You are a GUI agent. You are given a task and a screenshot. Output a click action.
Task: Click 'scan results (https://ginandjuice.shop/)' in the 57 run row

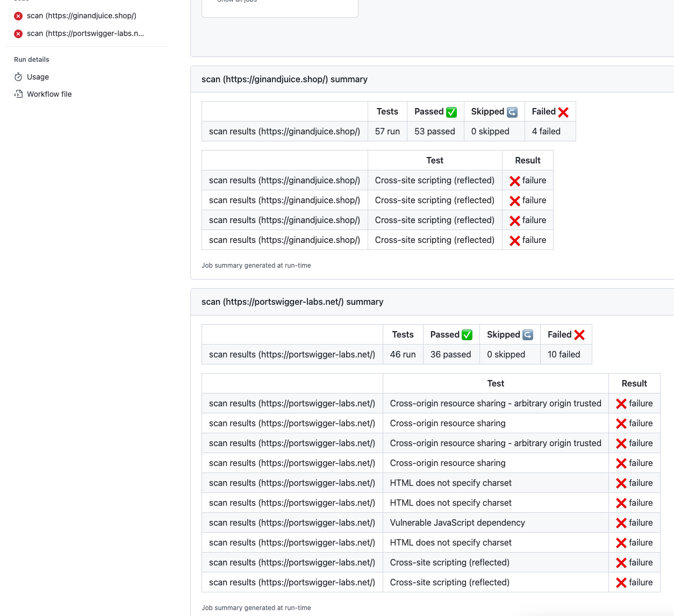[x=285, y=131]
